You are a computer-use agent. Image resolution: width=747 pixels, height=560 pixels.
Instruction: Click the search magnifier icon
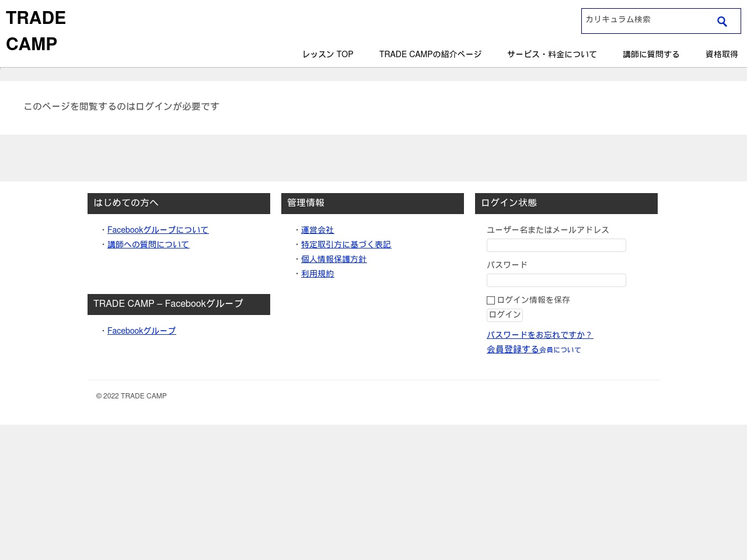click(722, 22)
